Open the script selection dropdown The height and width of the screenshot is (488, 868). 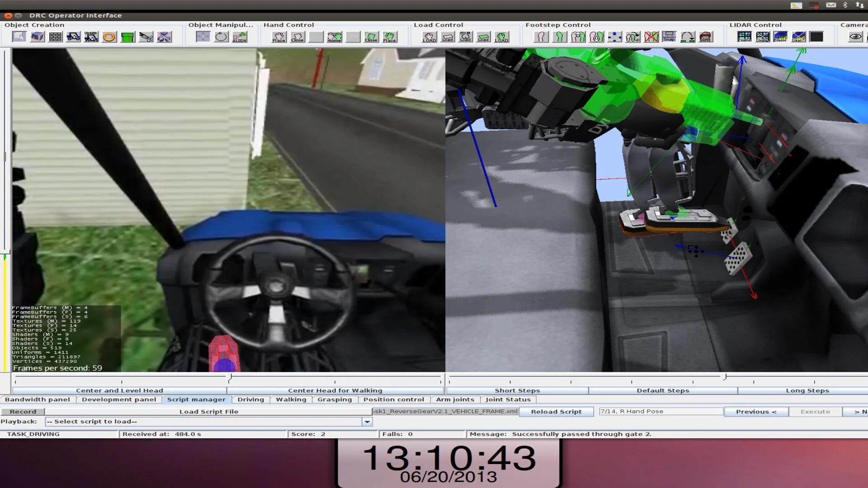(x=366, y=421)
